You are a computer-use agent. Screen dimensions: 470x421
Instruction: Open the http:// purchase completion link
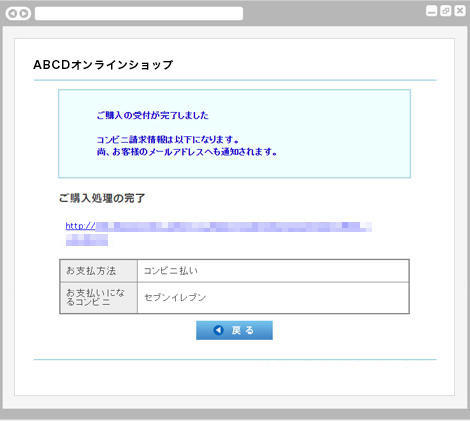pos(218,226)
